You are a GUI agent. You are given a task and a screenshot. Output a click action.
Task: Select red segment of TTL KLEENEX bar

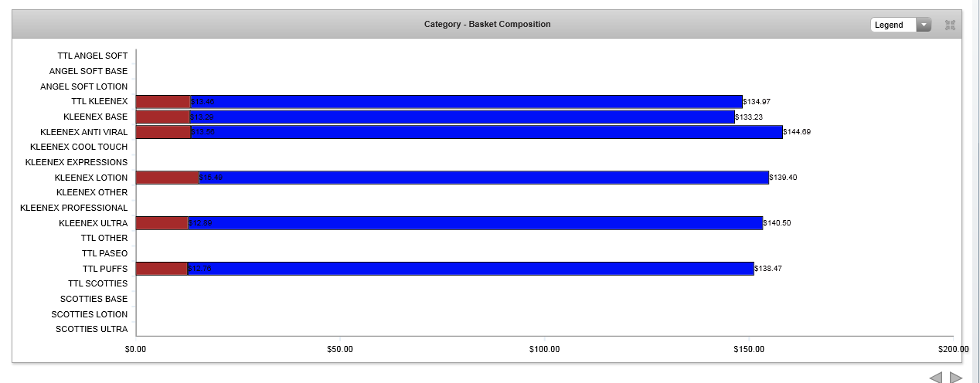tap(162, 102)
